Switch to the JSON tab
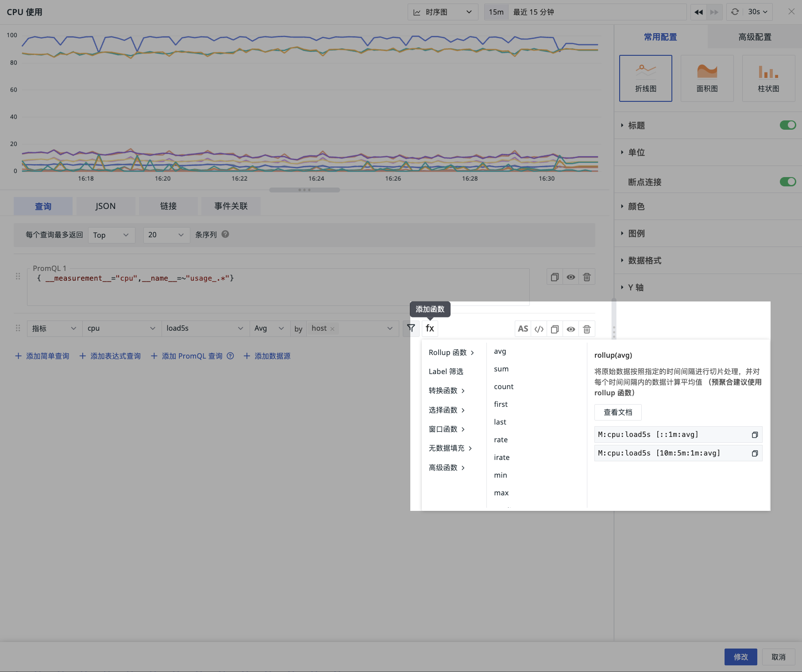The image size is (802, 672). coord(105,206)
